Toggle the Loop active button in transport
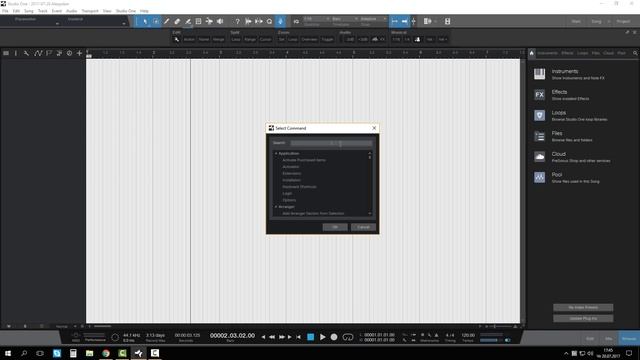This screenshot has height=360, width=640. (x=348, y=337)
